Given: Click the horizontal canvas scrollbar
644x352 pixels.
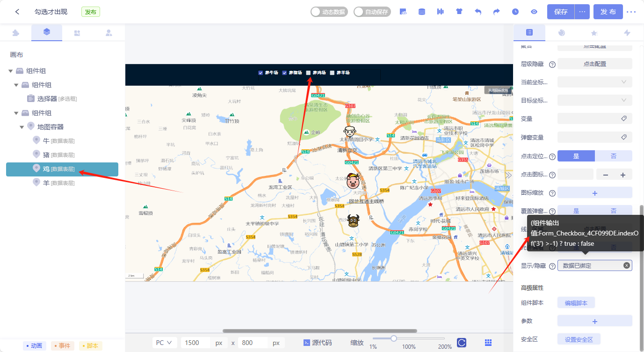Looking at the screenshot, I should (319, 331).
